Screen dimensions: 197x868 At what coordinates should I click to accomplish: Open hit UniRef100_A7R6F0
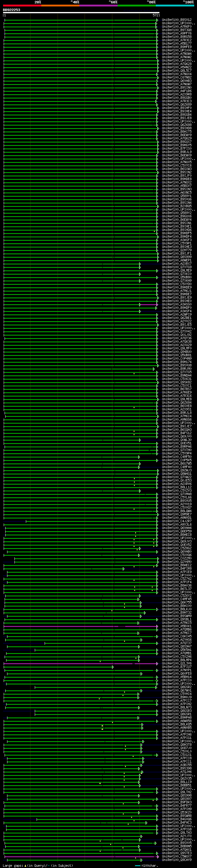pyautogui.click(x=177, y=26)
